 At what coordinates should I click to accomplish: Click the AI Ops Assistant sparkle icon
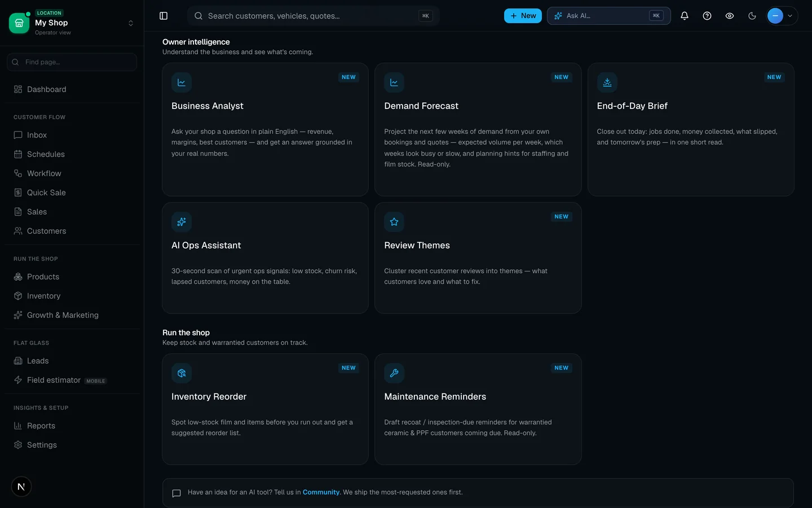pos(182,222)
